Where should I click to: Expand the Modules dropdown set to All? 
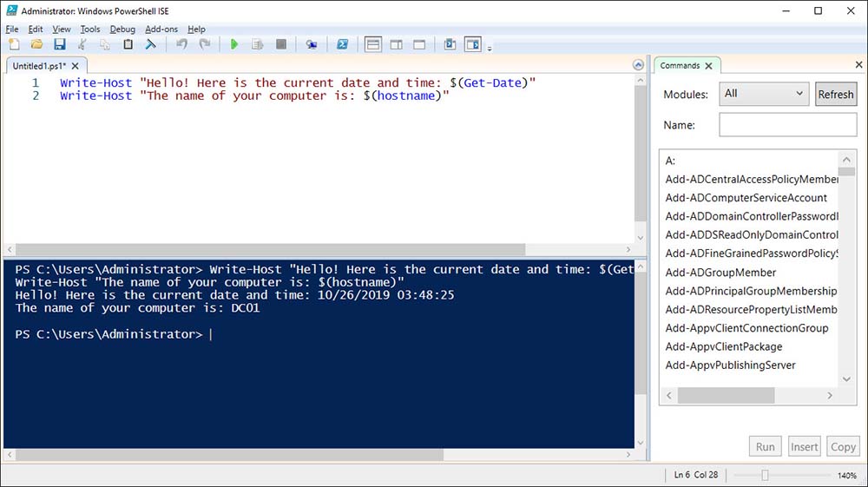click(x=764, y=94)
